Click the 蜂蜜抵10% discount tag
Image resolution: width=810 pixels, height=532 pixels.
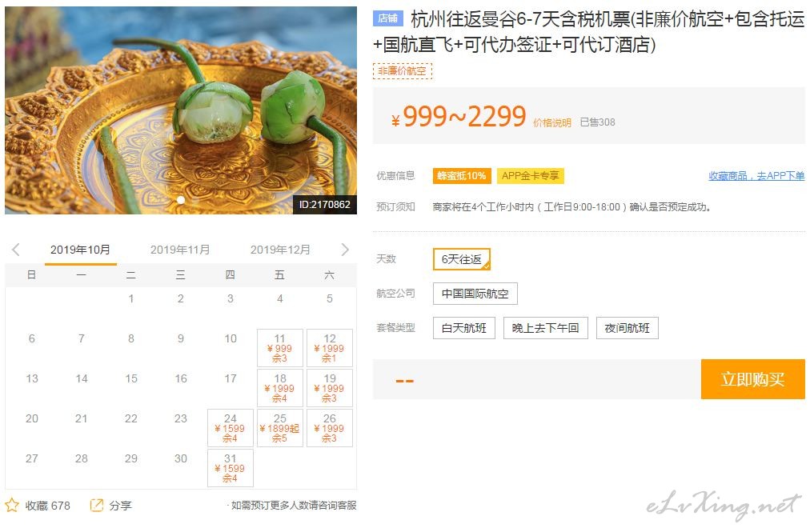click(462, 176)
